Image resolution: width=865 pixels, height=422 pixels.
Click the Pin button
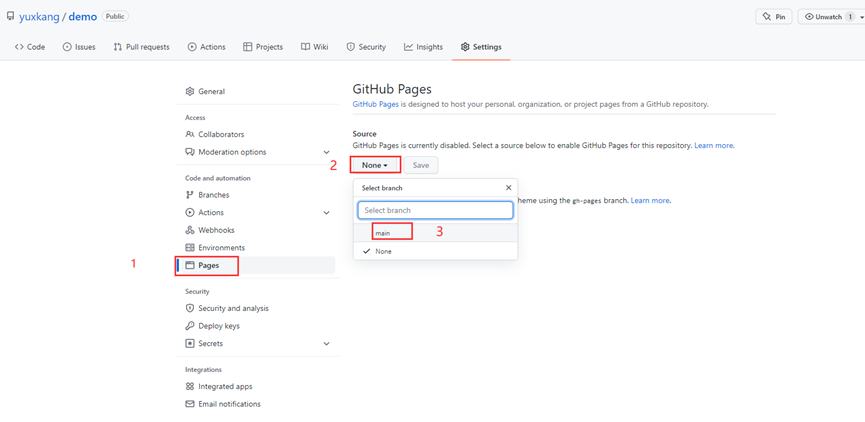pyautogui.click(x=773, y=17)
